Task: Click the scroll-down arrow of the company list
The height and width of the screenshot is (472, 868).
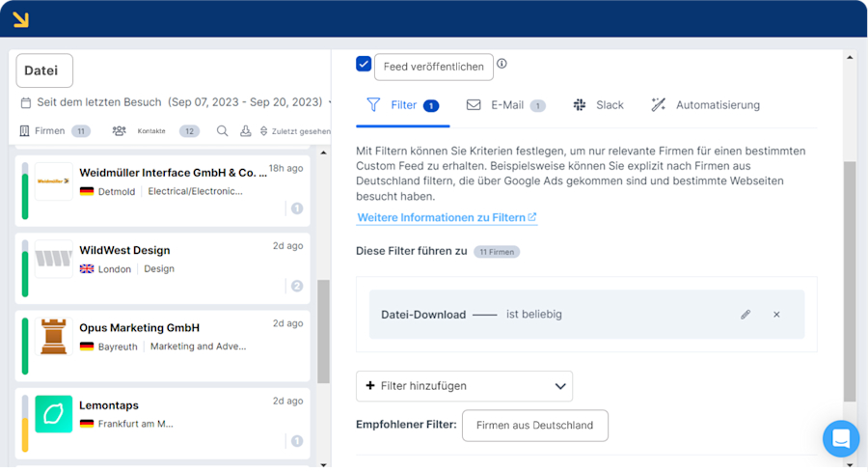Action: coord(324,465)
